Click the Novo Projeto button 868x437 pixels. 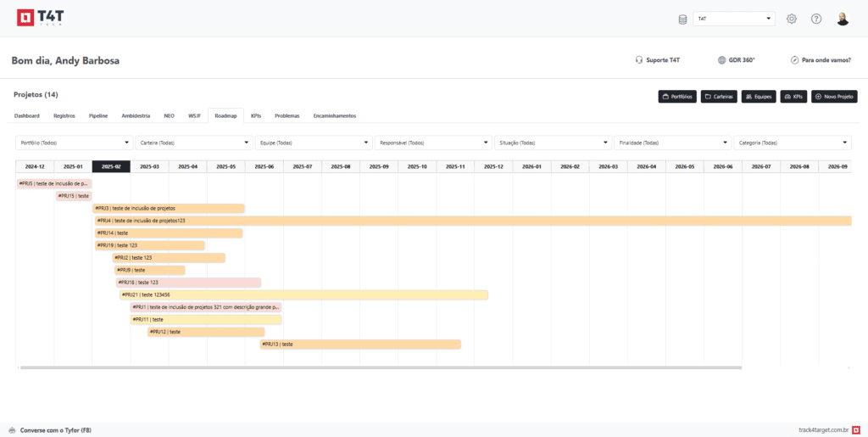[834, 97]
